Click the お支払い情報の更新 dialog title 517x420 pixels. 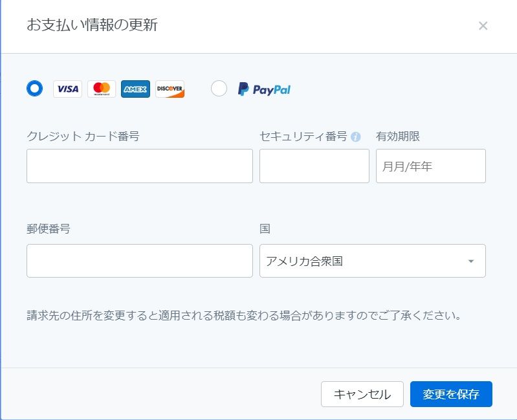point(92,25)
